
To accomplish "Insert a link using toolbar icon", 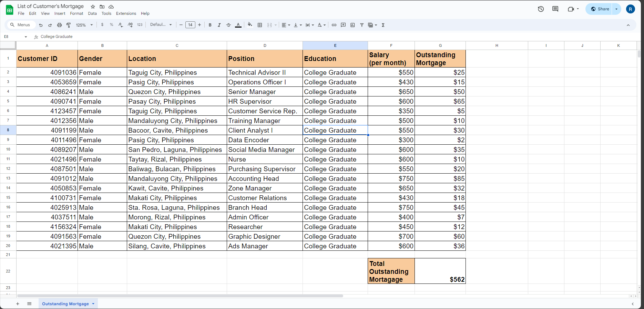I will point(334,25).
